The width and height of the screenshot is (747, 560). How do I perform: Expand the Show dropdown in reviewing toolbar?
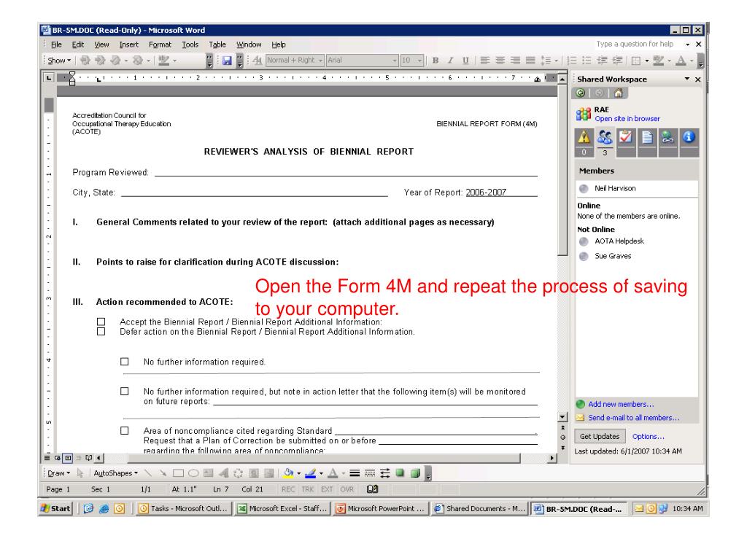point(59,61)
